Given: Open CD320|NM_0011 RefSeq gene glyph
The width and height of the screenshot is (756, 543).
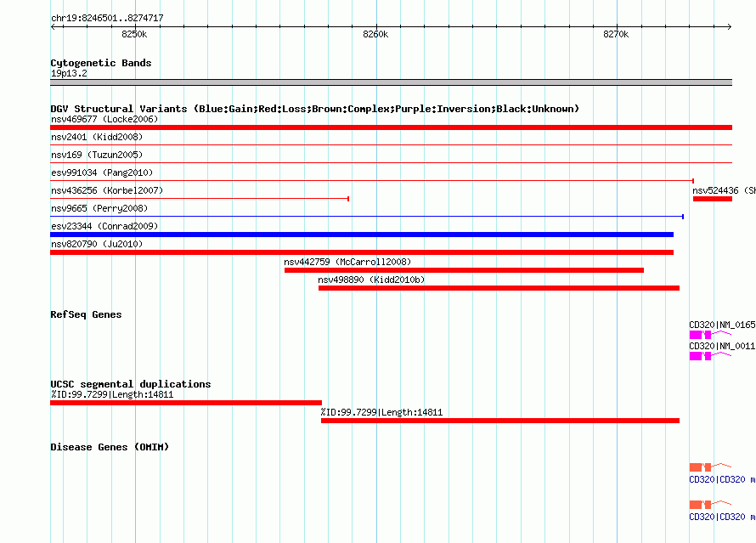Looking at the screenshot, I should point(710,355).
